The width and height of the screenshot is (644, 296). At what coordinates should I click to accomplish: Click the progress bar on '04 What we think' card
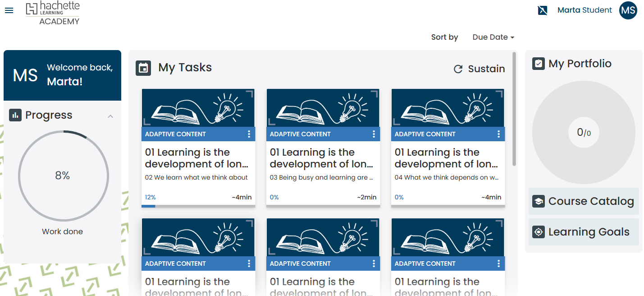tap(448, 206)
